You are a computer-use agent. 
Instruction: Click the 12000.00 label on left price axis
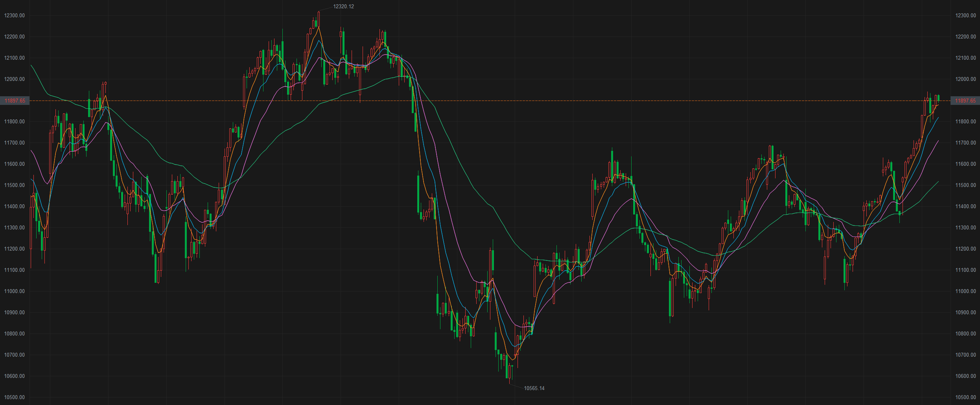point(15,79)
